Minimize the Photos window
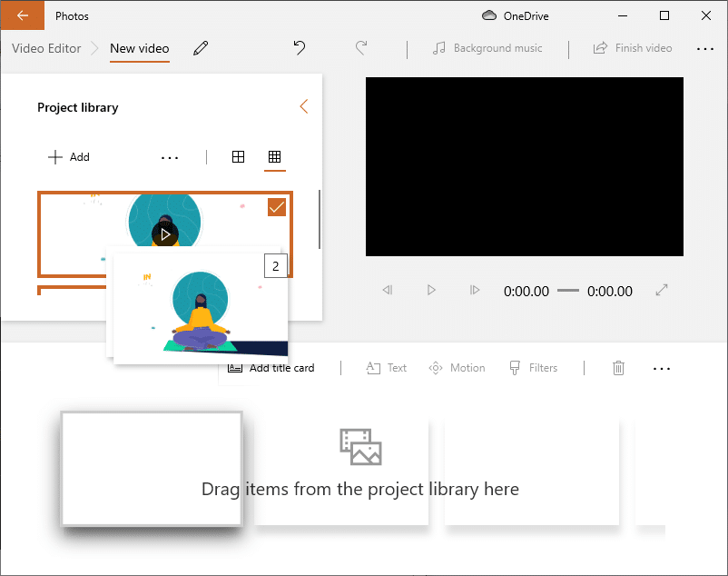This screenshot has height=576, width=728. 623,15
